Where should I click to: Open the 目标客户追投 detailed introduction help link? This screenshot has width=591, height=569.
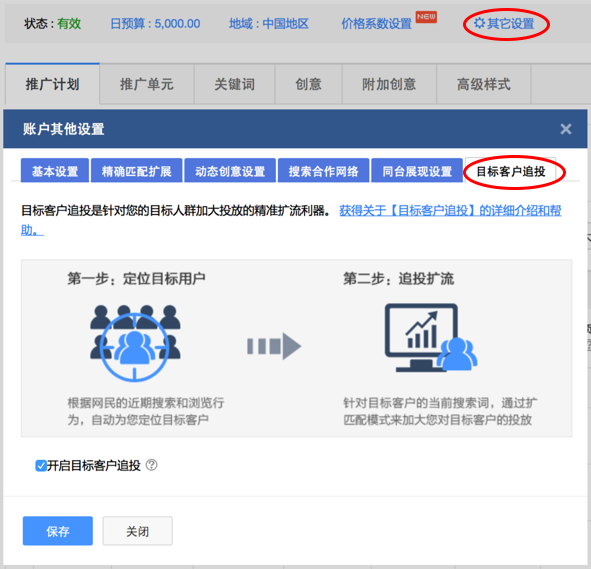pyautogui.click(x=291, y=220)
